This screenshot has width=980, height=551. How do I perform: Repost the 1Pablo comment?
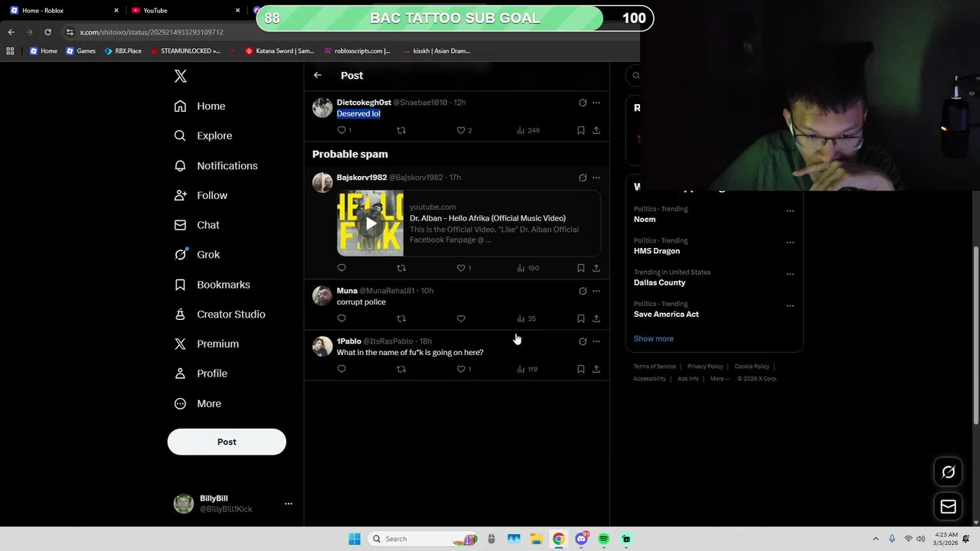401,369
